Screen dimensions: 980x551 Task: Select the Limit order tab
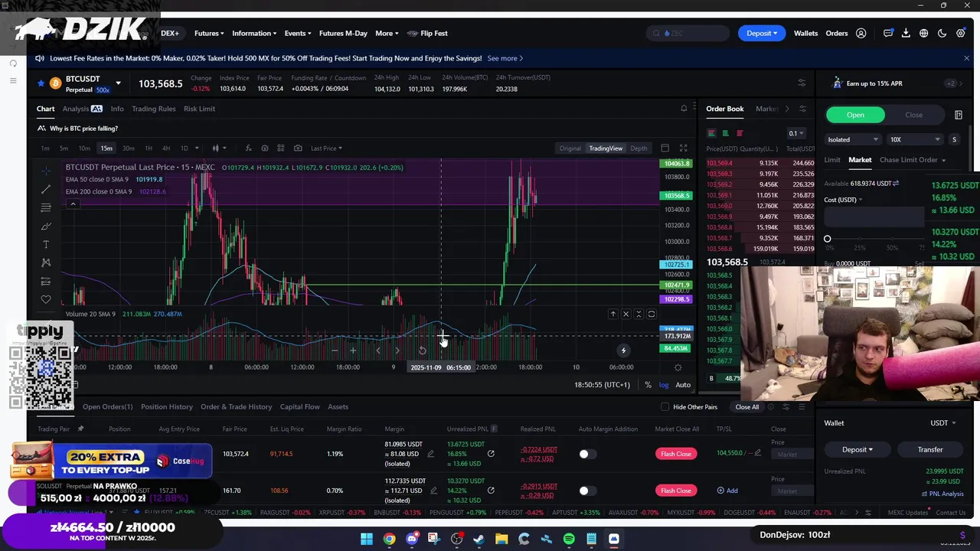pos(832,160)
